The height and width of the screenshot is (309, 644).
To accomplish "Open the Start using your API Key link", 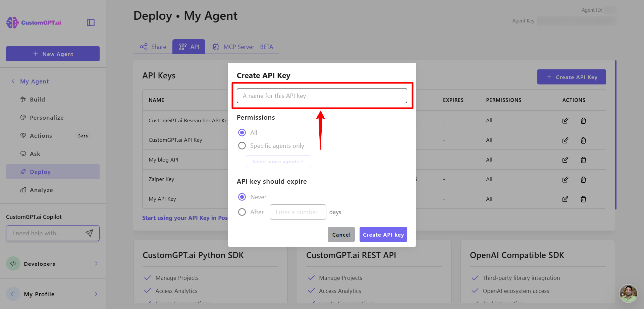I will tap(185, 218).
